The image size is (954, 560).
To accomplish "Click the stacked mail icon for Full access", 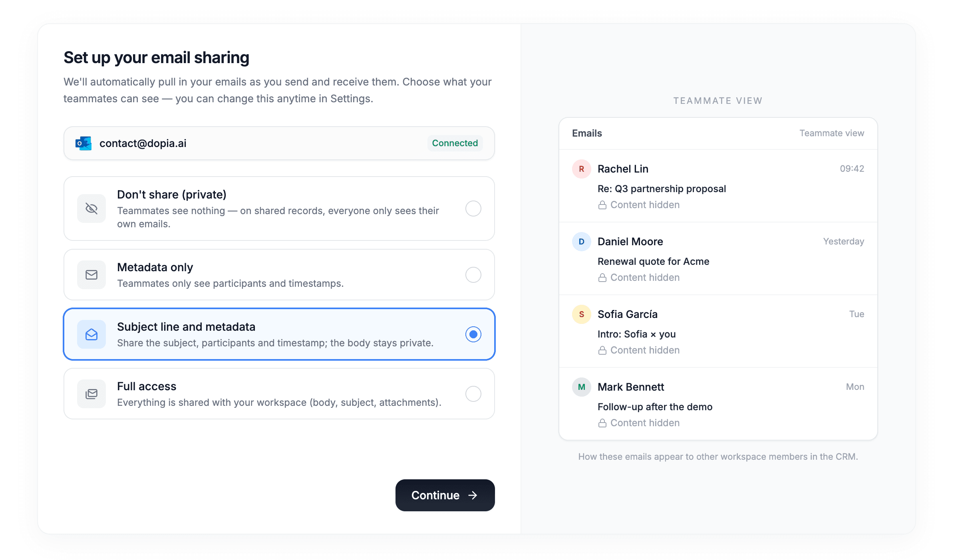I will click(x=91, y=394).
